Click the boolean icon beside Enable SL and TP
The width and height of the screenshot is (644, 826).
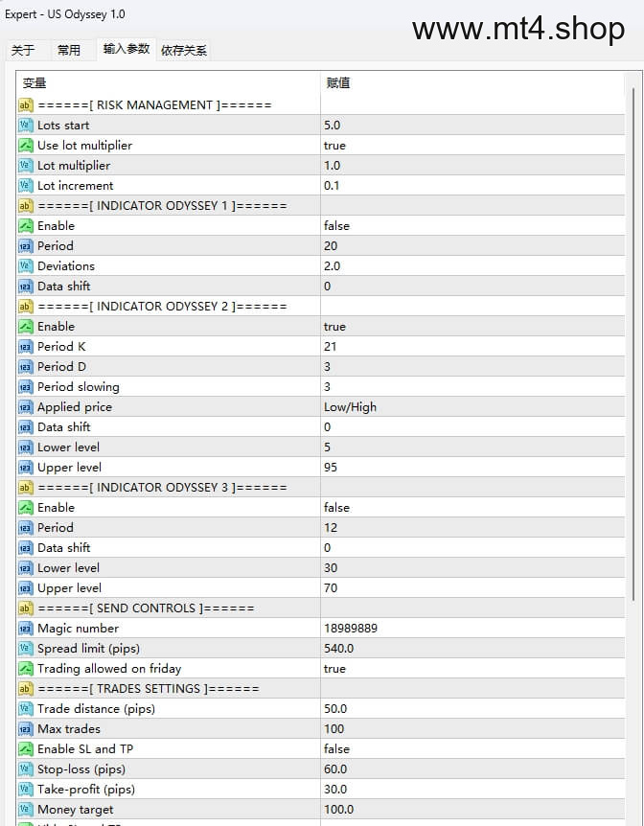pos(25,749)
